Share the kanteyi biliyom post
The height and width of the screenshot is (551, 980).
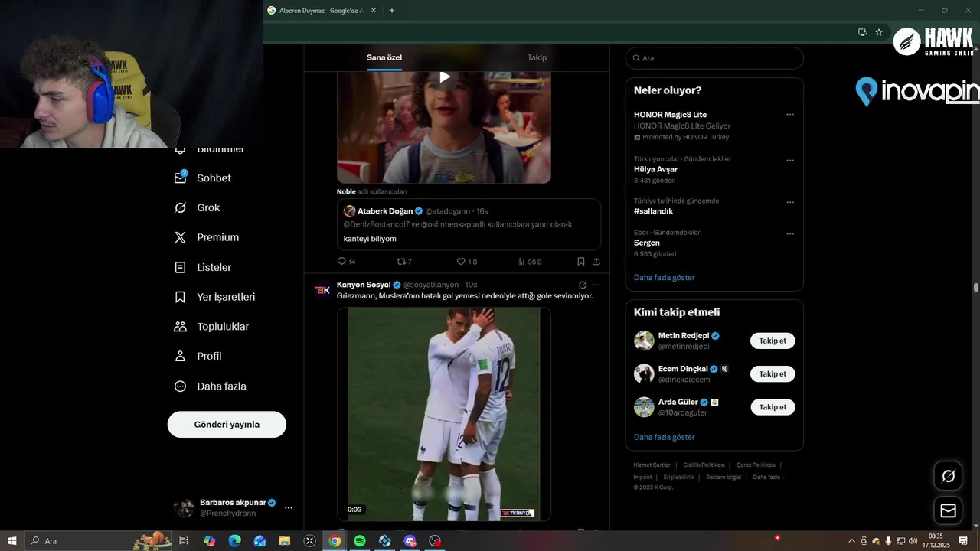pos(596,262)
